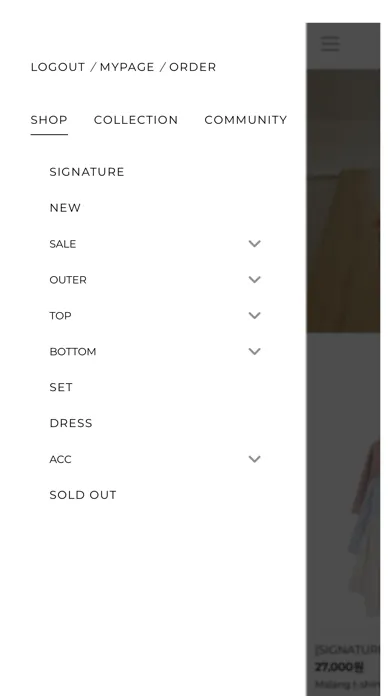Expand the SALE category chevron
Viewport: 392px width, 696px height.
(254, 243)
